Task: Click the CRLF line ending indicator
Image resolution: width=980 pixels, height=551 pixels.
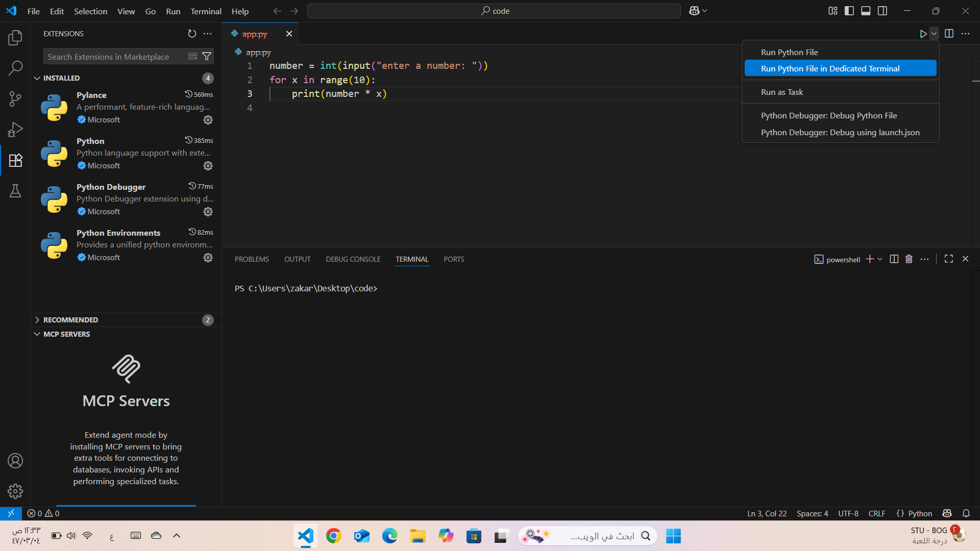Action: click(877, 513)
